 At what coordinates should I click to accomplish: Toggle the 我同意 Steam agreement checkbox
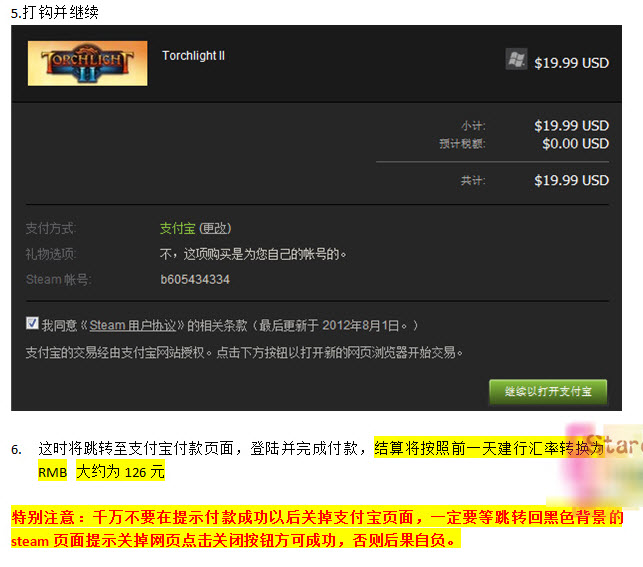tap(32, 323)
